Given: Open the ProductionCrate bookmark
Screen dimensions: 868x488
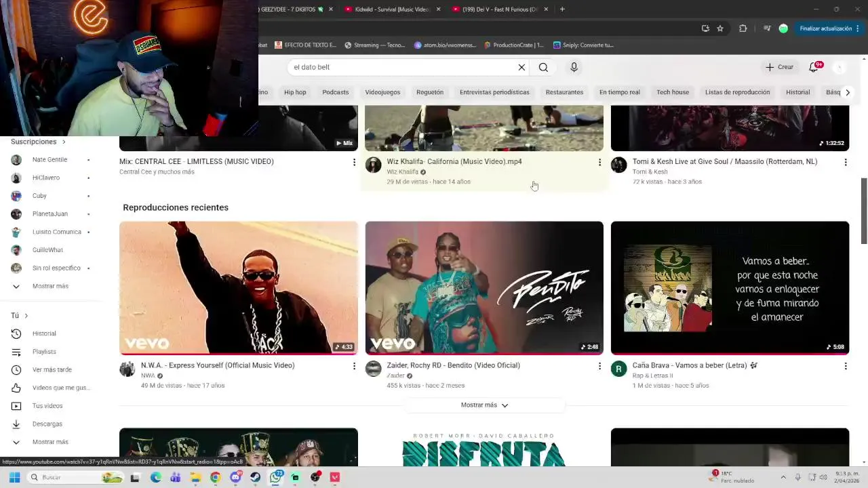Looking at the screenshot, I should tap(514, 45).
